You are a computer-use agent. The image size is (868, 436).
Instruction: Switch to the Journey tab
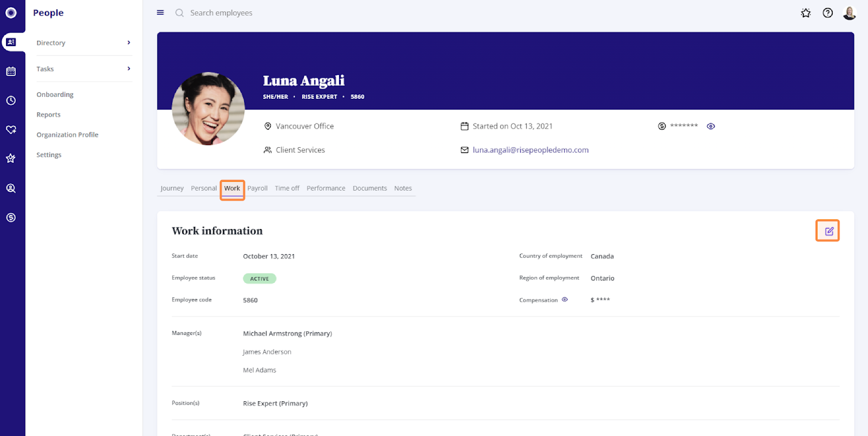coord(172,188)
